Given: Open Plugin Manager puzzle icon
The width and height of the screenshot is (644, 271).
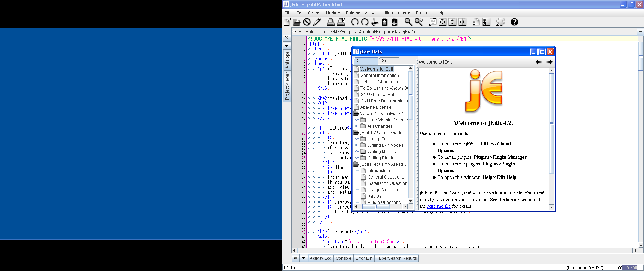Looking at the screenshot, I should [500, 22].
